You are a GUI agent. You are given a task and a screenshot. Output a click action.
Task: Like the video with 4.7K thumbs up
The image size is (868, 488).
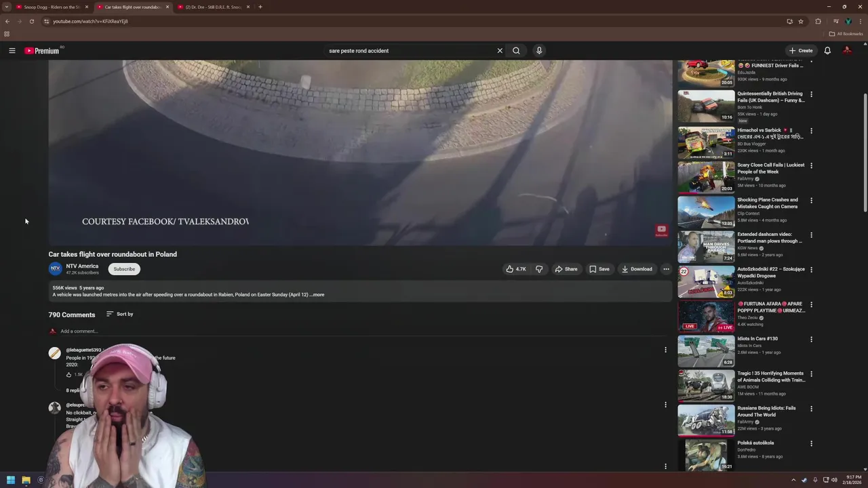pos(515,269)
